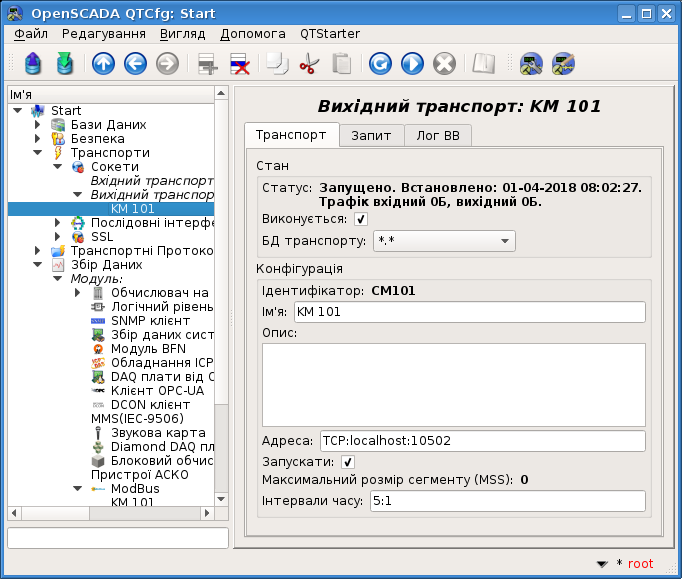Click the second QTStarter module icon
The image size is (682, 579).
pyautogui.click(x=563, y=64)
